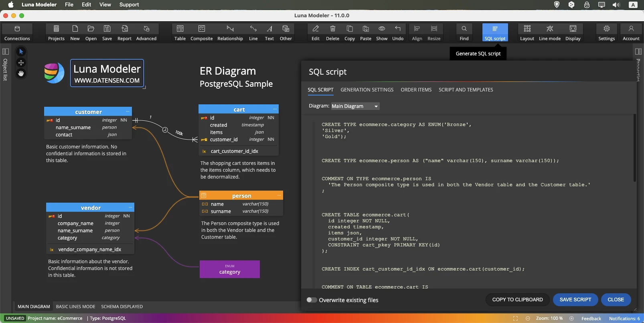Screen dimensions: 644x323
Task: Open the Projects list icon
Action: coord(56,33)
